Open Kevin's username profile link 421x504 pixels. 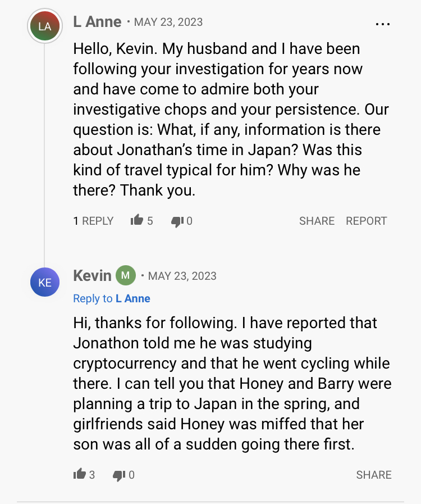click(x=92, y=275)
